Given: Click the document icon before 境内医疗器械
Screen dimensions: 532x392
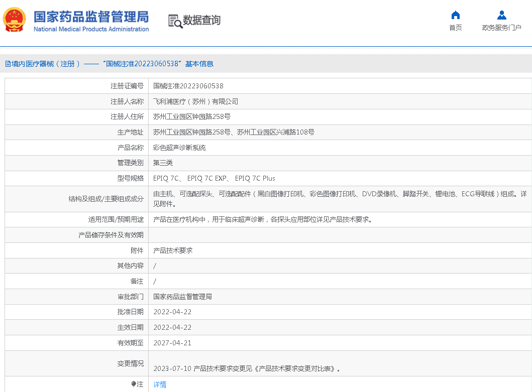Looking at the screenshot, I should (8, 64).
